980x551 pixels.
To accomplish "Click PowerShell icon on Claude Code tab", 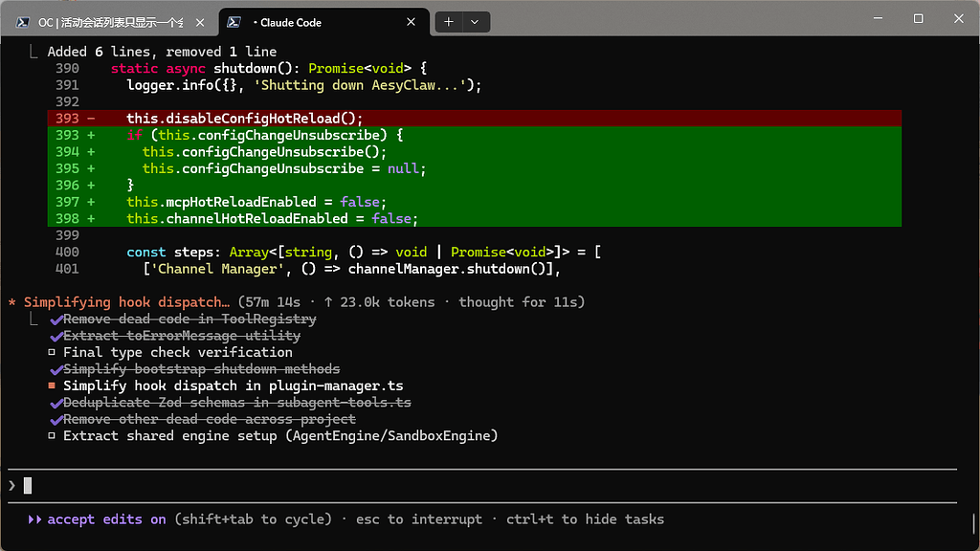I will [234, 23].
